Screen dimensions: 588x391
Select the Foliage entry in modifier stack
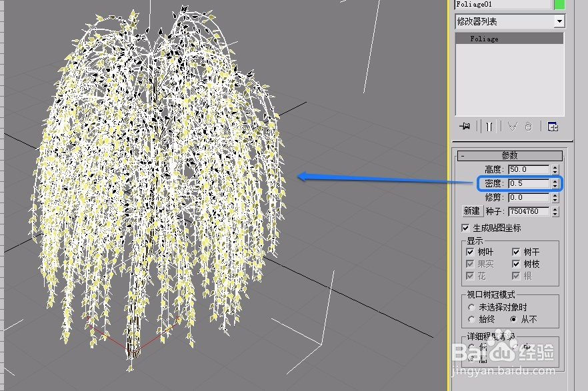(x=509, y=39)
